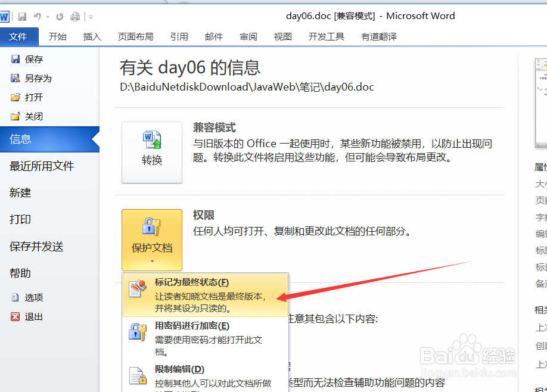Switch to the 邮件 ribbon tab
The width and height of the screenshot is (547, 392).
click(x=213, y=36)
